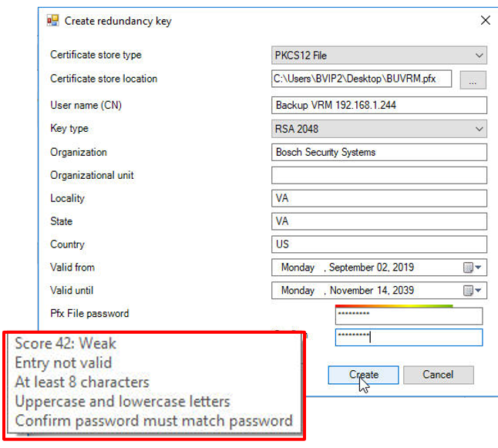Image resolution: width=498 pixels, height=448 pixels.
Task: Click the confirm password field
Action: (409, 338)
